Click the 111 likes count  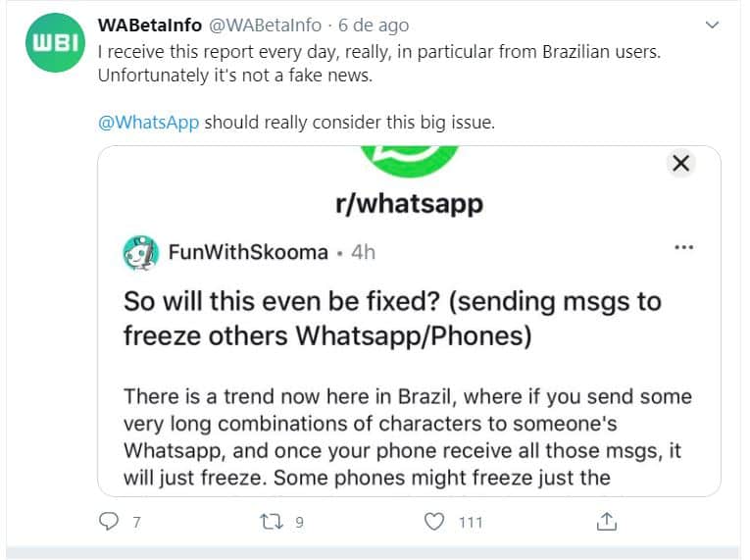[471, 522]
